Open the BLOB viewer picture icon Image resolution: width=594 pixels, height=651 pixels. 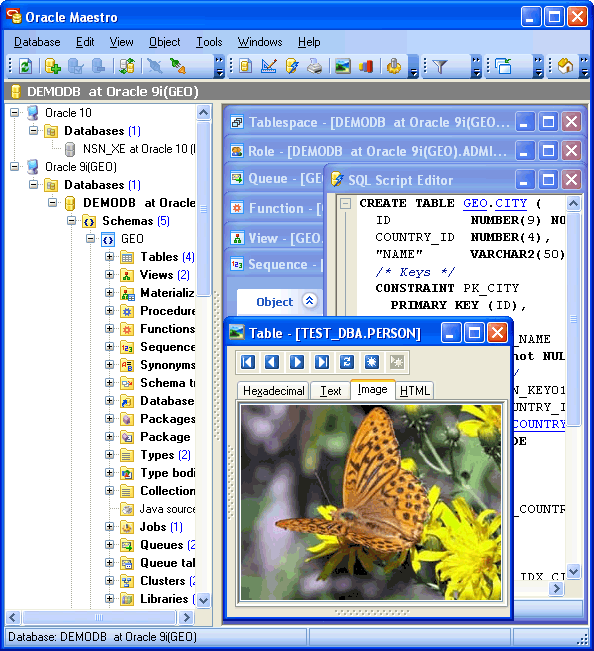(342, 66)
